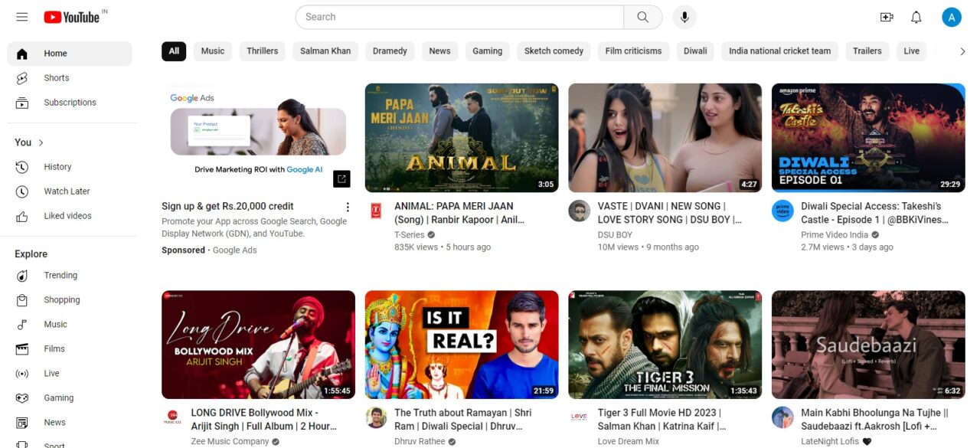Screen dimensions: 980x448
Task: Select the News filter chip
Action: (439, 51)
